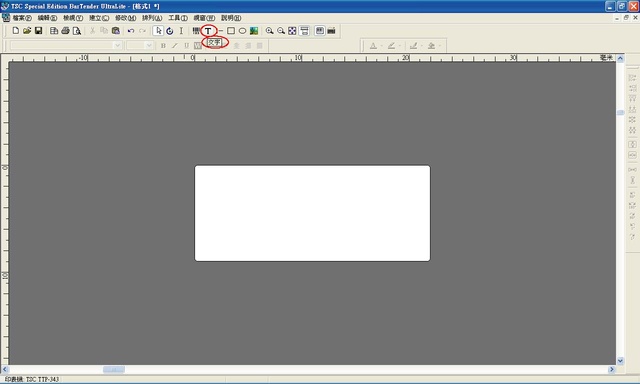
Task: Select the ellipse tool
Action: coord(242,31)
